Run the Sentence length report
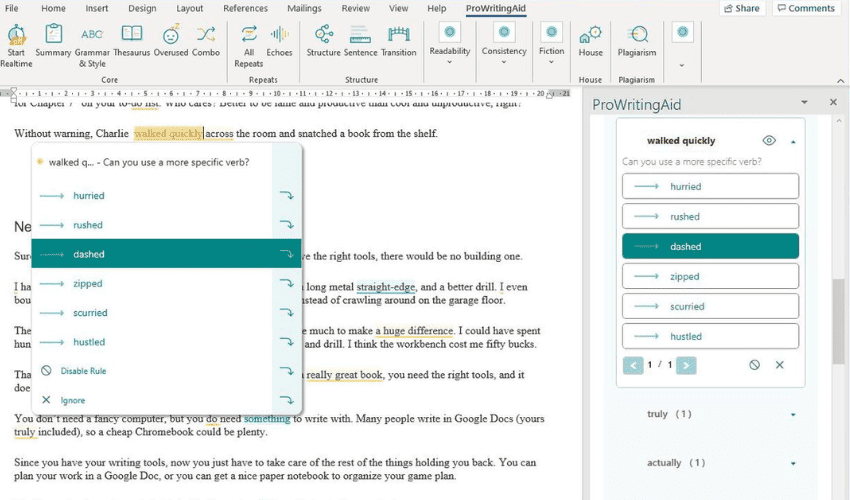This screenshot has height=500, width=850. coord(360,40)
